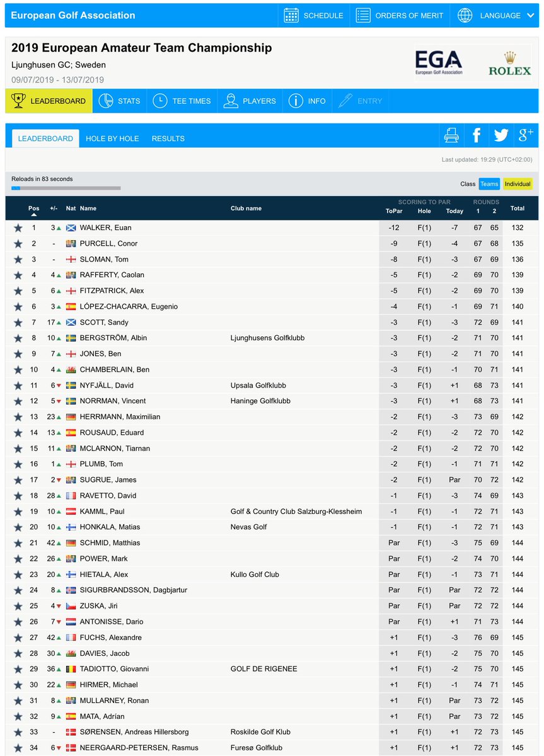The image size is (544, 756).
Task: Click the Players silhouette icon
Action: click(233, 101)
